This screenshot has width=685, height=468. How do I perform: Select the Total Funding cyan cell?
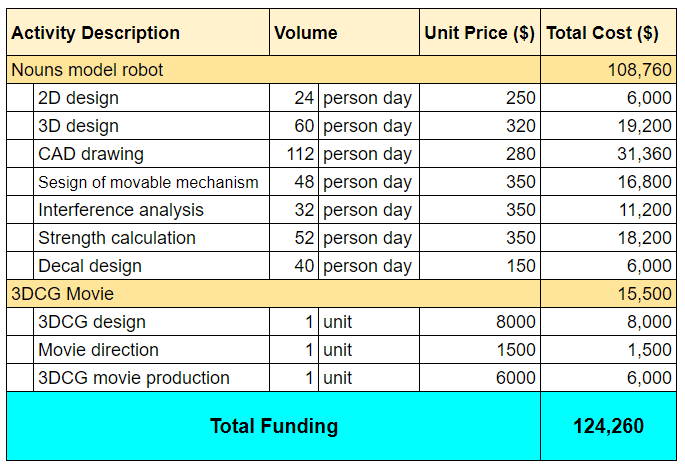coord(273,426)
